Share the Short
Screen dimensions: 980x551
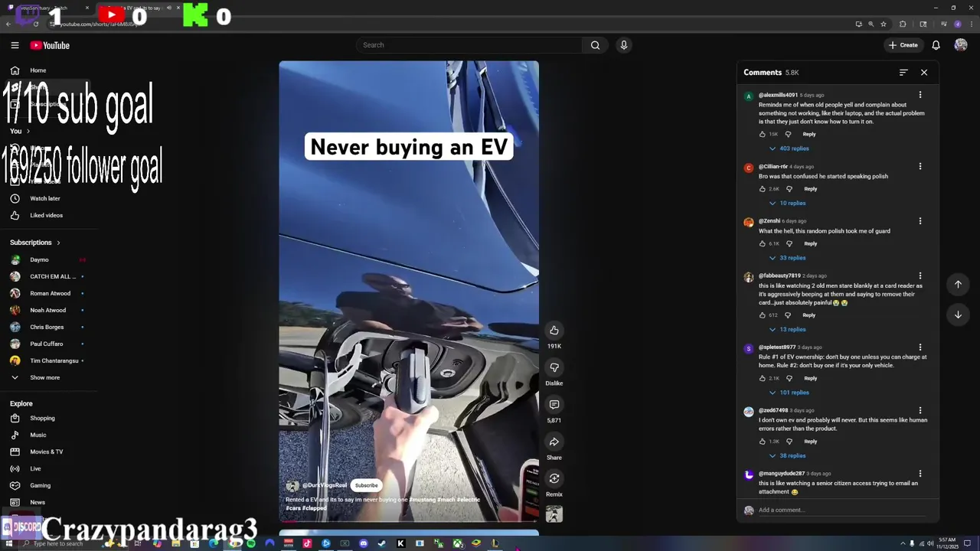[x=554, y=442]
